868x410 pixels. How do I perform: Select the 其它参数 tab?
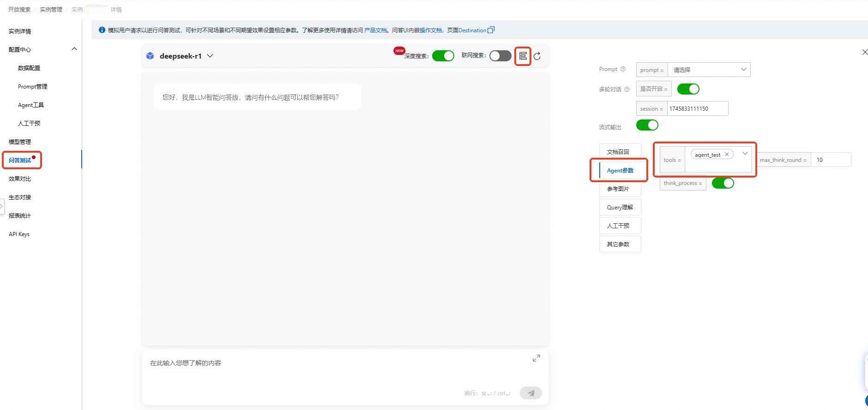(620, 244)
